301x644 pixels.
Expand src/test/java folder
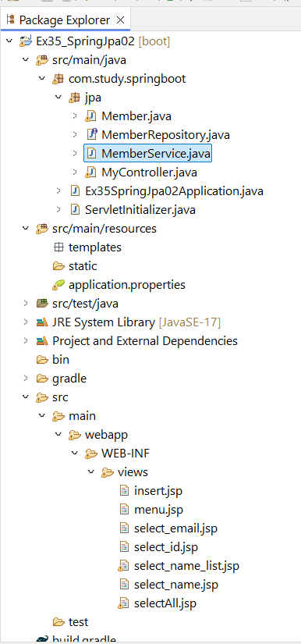tap(26, 304)
